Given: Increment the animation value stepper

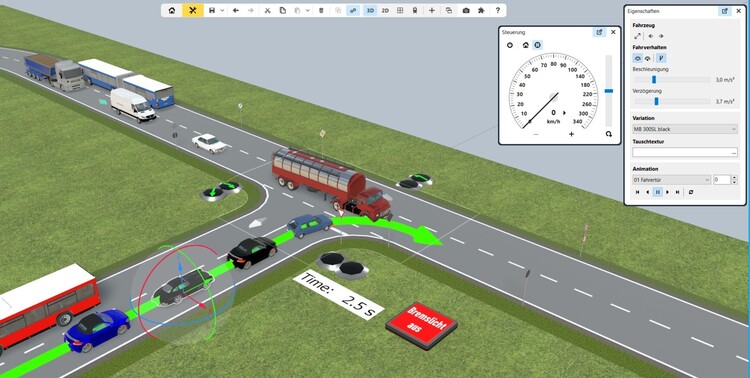Looking at the screenshot, I should [x=735, y=178].
